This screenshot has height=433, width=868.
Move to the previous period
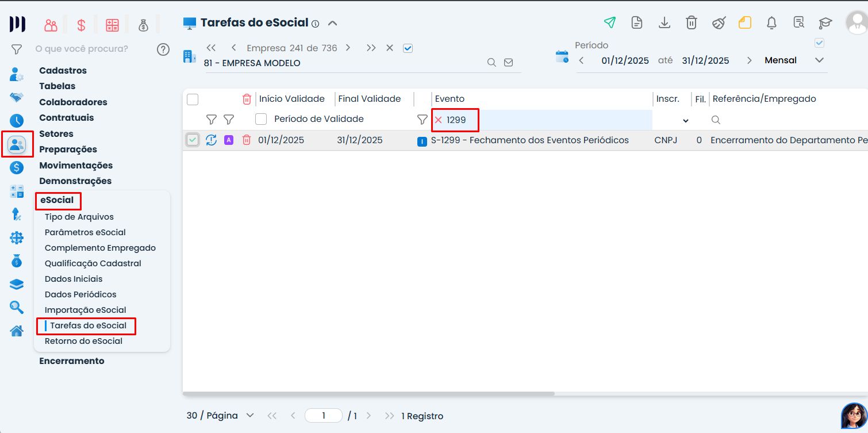click(x=581, y=60)
